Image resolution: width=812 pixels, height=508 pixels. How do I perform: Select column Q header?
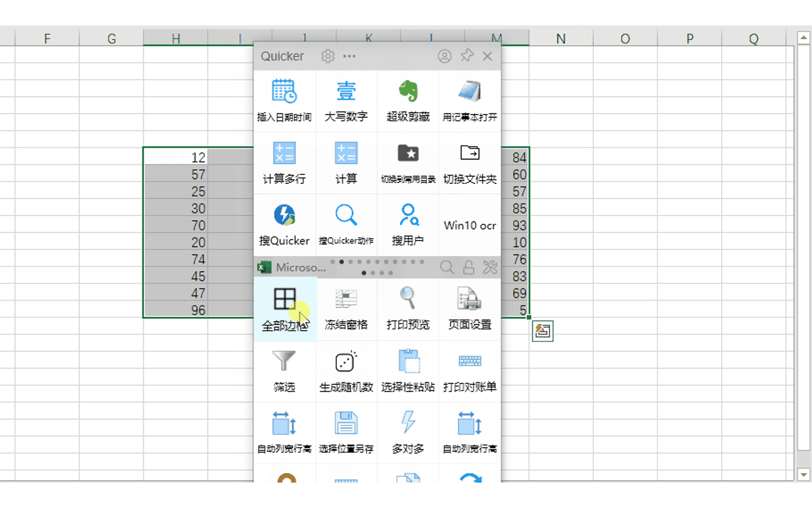tap(753, 38)
